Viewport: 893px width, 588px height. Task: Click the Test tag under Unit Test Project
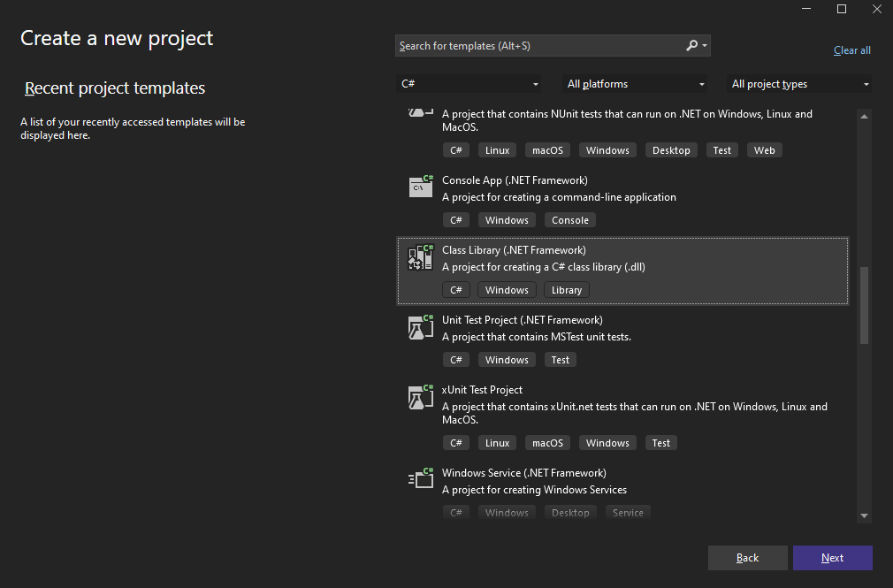561,360
